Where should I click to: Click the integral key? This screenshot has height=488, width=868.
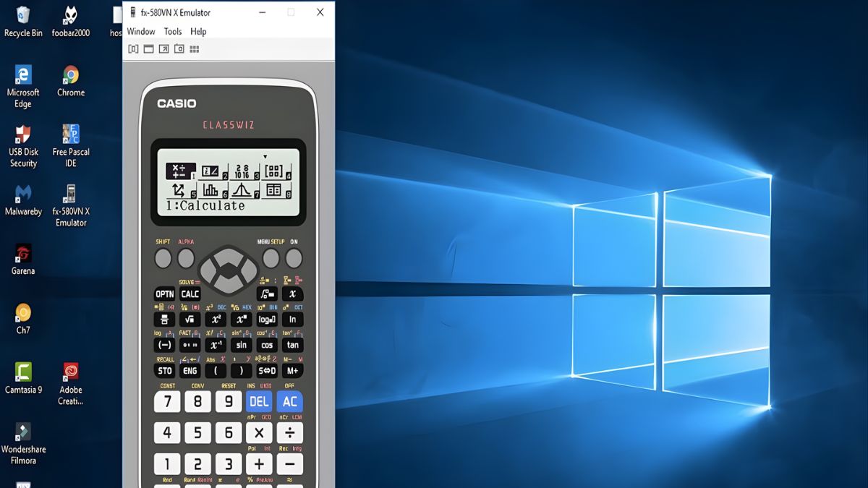click(267, 294)
